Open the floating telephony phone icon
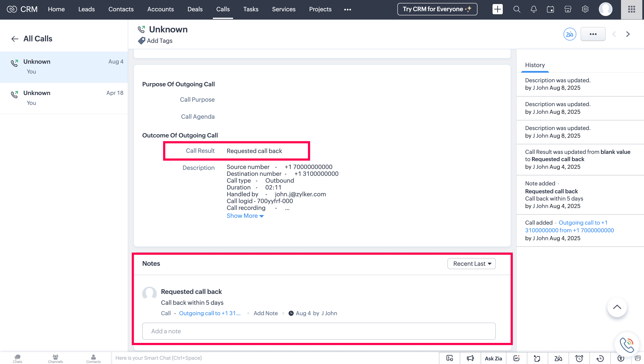Viewport: 644px width, 364px height. click(627, 344)
